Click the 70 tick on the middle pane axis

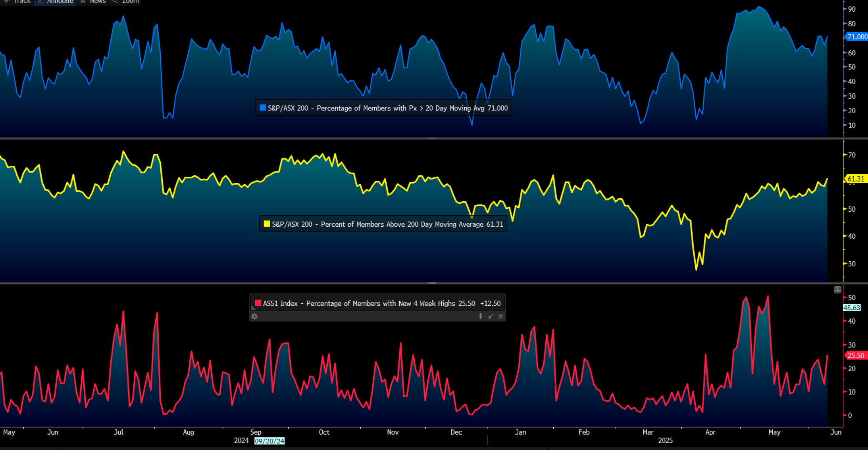852,155
